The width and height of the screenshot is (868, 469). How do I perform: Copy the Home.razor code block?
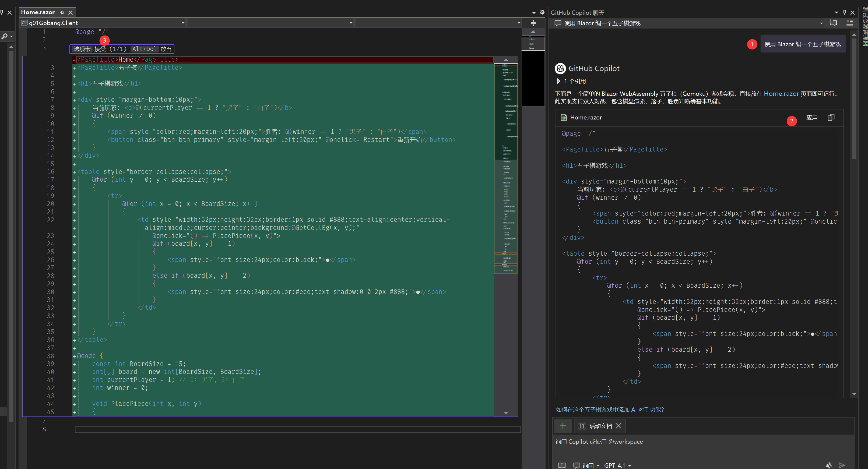coord(831,118)
